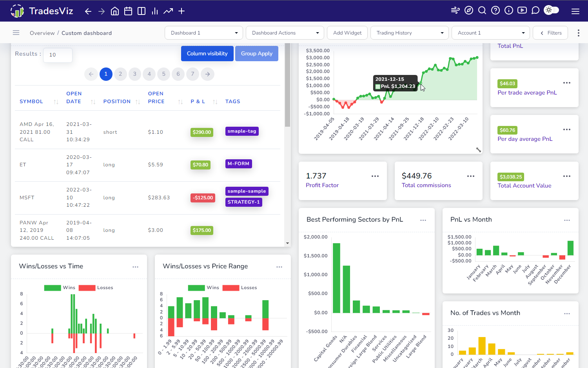Click the purple smaple-tag label
Image resolution: width=588 pixels, height=368 pixels.
pyautogui.click(x=242, y=131)
